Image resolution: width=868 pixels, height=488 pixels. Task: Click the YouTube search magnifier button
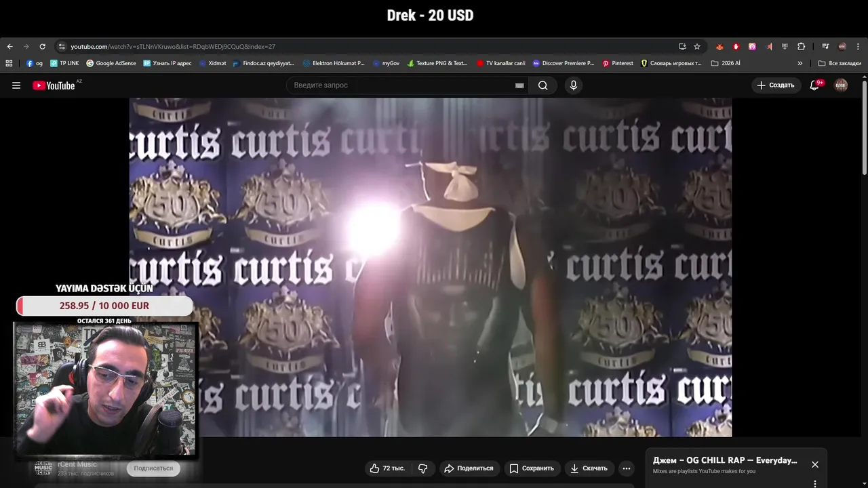543,85
